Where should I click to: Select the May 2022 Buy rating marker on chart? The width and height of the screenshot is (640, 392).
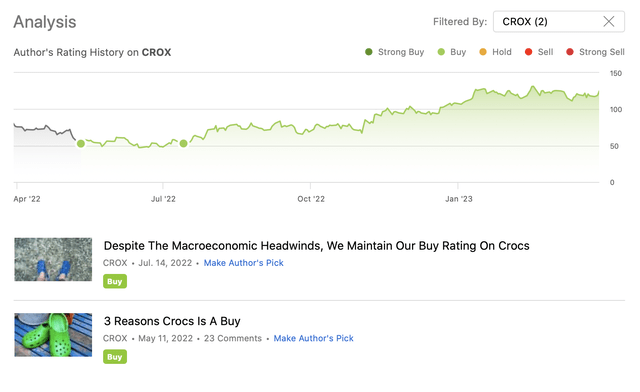(x=81, y=143)
